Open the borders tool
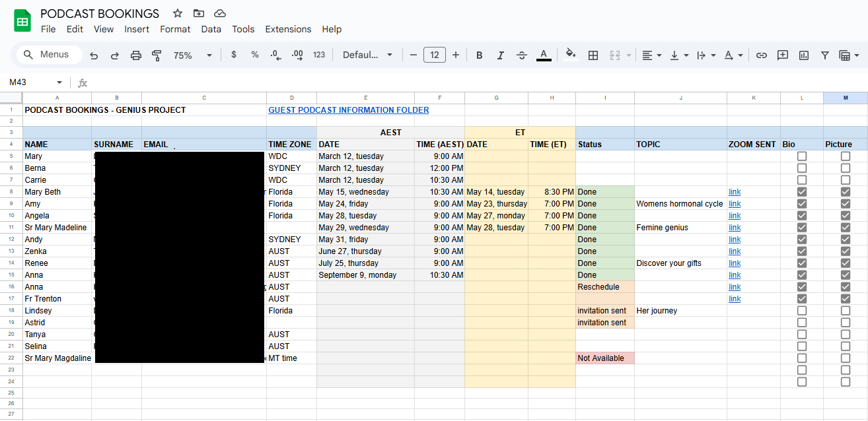 point(593,55)
